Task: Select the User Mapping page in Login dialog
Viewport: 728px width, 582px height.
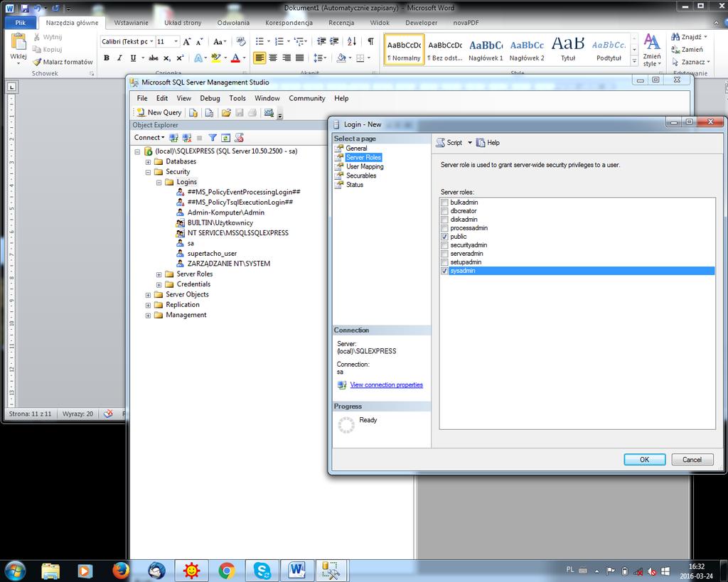Action: [365, 166]
